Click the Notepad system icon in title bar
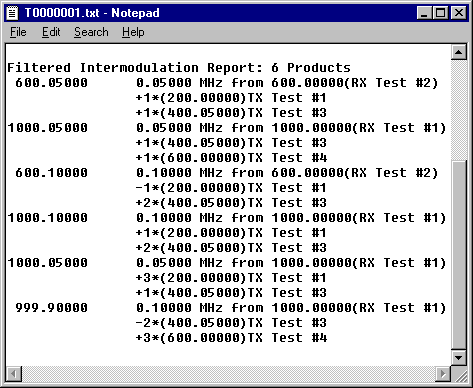473x388 pixels. tap(13, 13)
